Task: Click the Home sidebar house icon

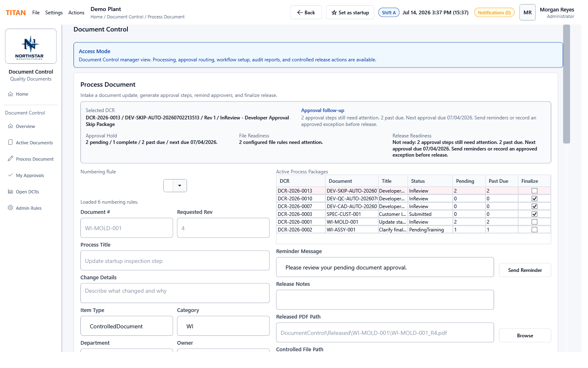Action: click(x=11, y=94)
